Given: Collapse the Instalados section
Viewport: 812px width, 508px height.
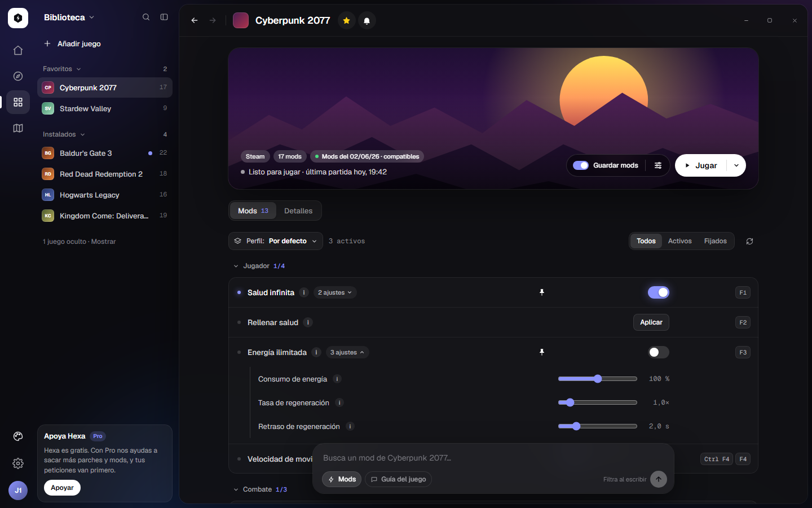Looking at the screenshot, I should 64,134.
